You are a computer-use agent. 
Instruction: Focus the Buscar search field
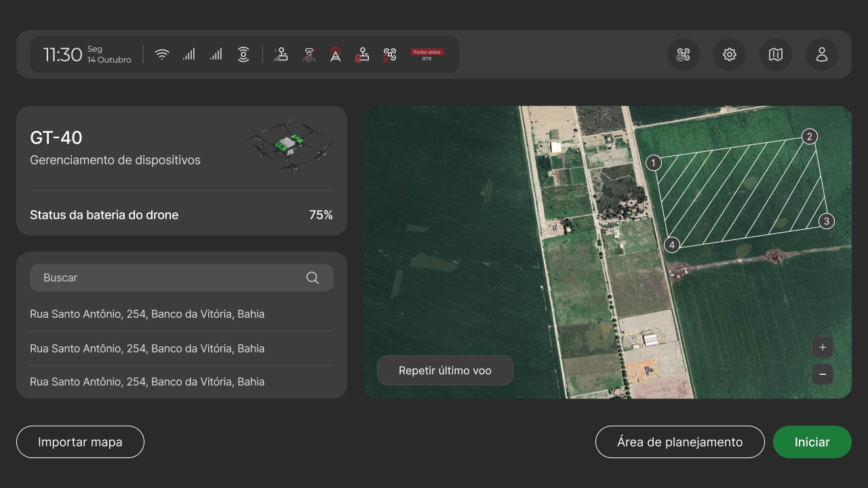[x=182, y=278]
